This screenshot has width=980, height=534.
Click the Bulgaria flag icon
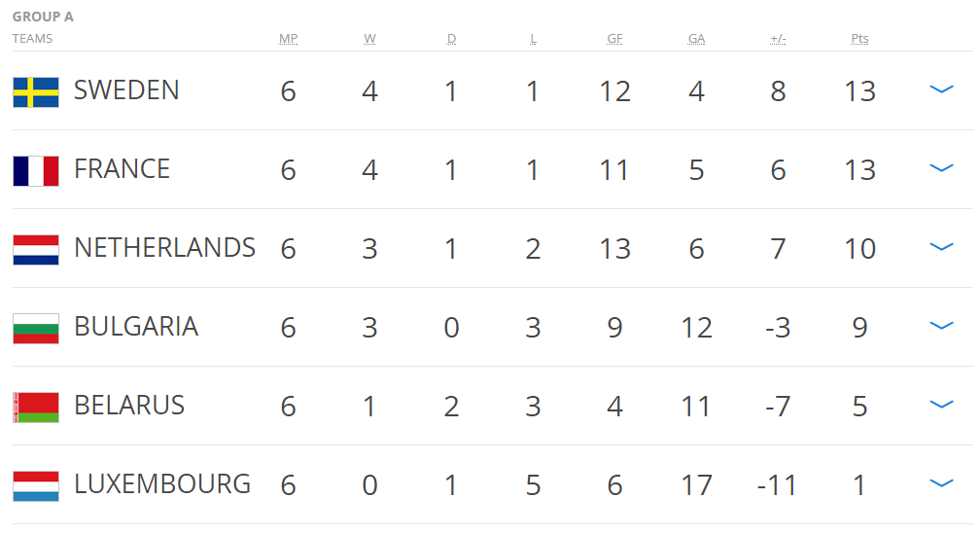pyautogui.click(x=36, y=328)
